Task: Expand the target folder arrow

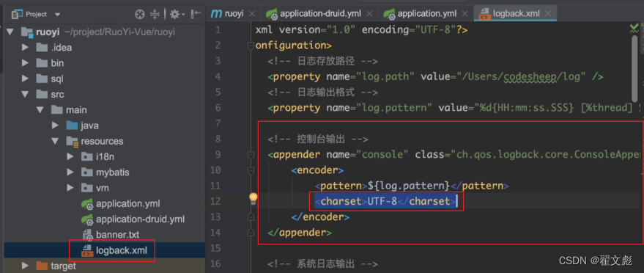Action: click(25, 266)
